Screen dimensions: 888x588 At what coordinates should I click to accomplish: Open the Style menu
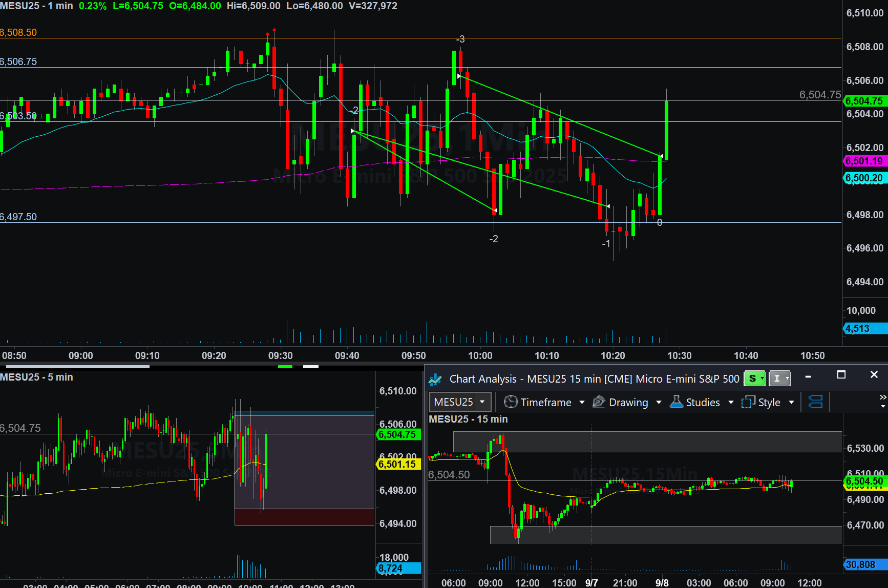pyautogui.click(x=769, y=403)
